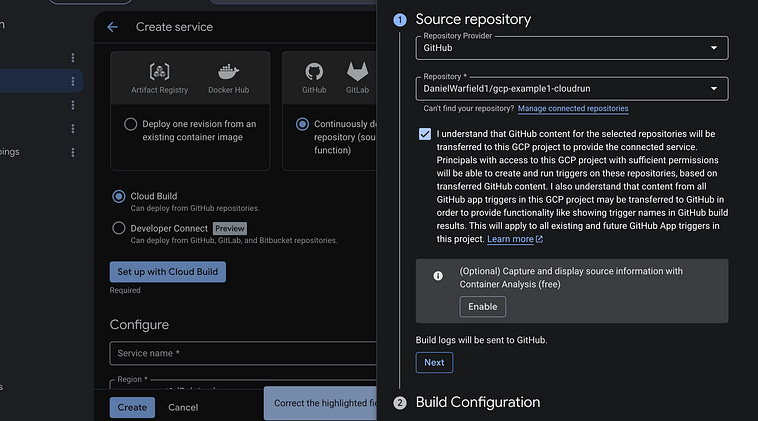Open the Region dropdown field
758x421 pixels.
click(x=243, y=384)
